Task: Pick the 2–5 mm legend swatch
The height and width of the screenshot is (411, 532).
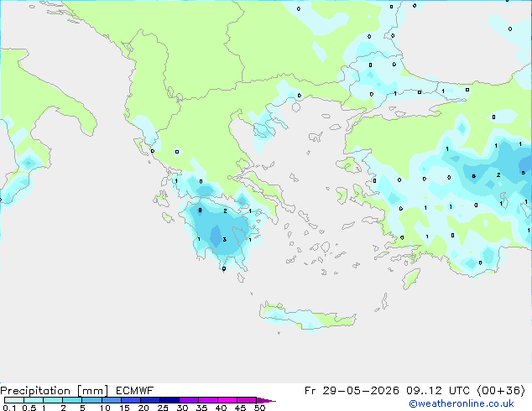Action: coord(72,400)
